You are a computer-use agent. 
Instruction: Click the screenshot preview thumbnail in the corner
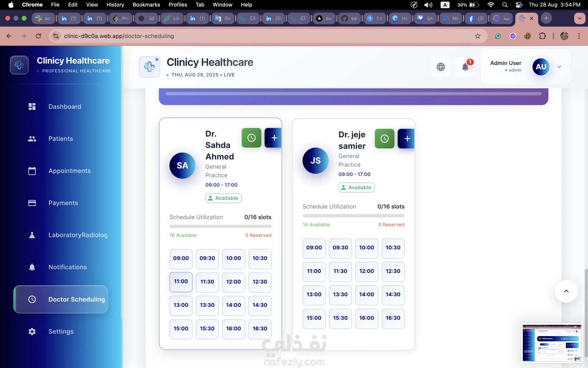(552, 343)
